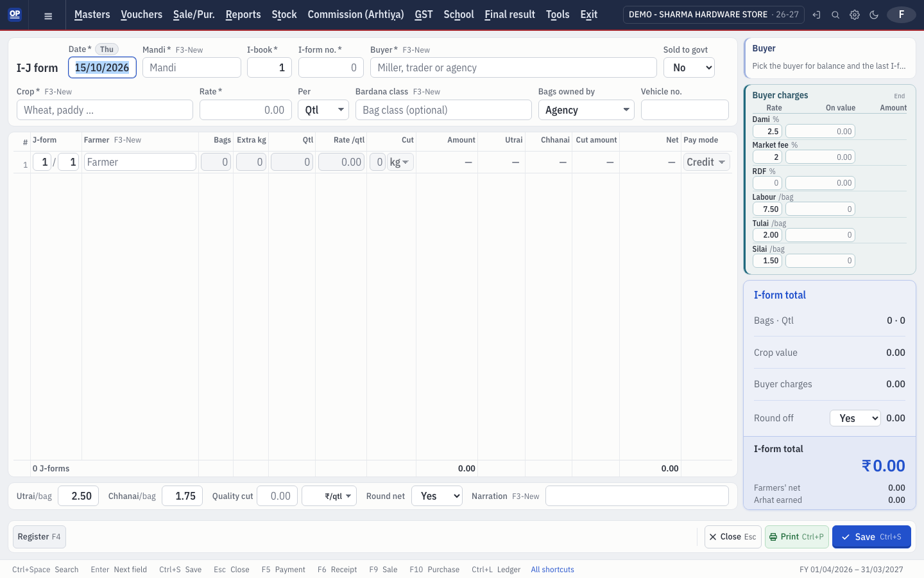Open Quality cut ₹/qtl unit dropdown

pyautogui.click(x=329, y=496)
